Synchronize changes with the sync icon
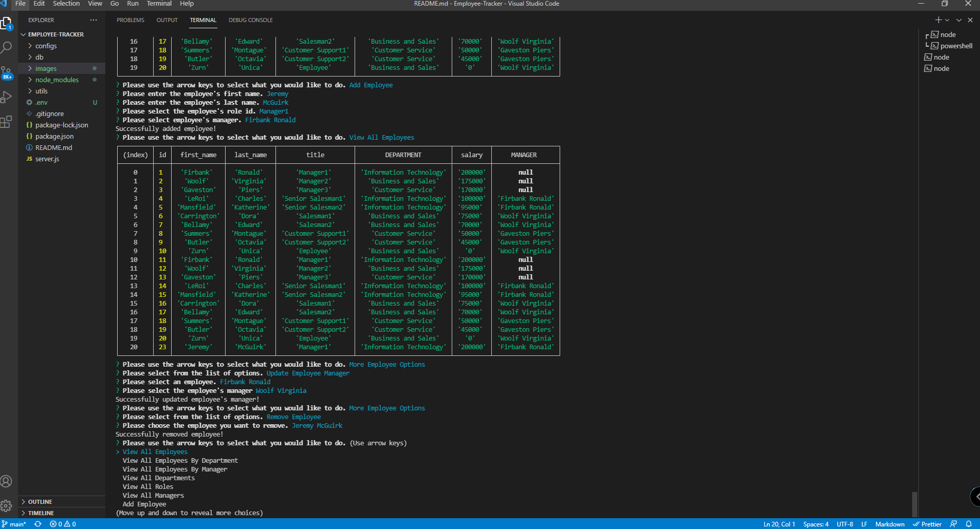 [x=38, y=524]
